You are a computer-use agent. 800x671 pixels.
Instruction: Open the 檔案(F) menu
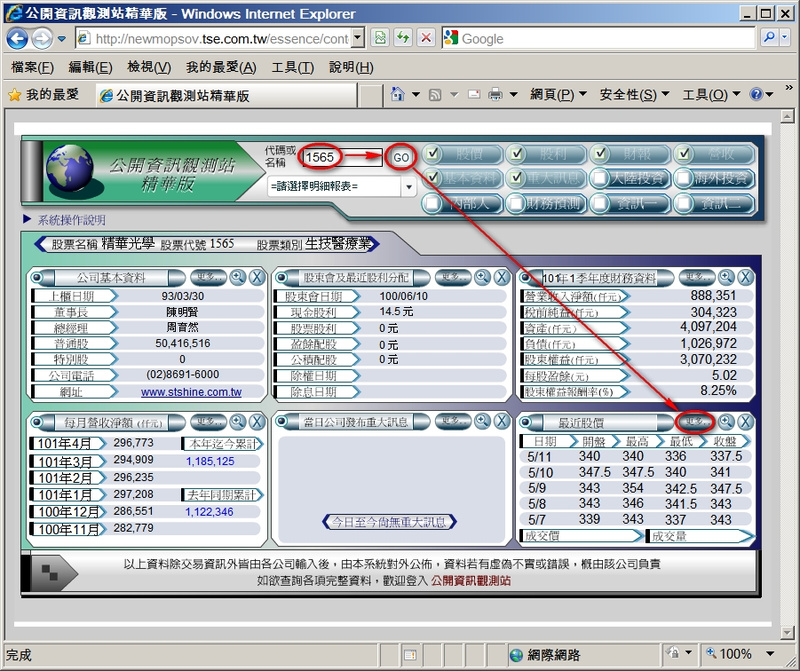click(x=32, y=67)
